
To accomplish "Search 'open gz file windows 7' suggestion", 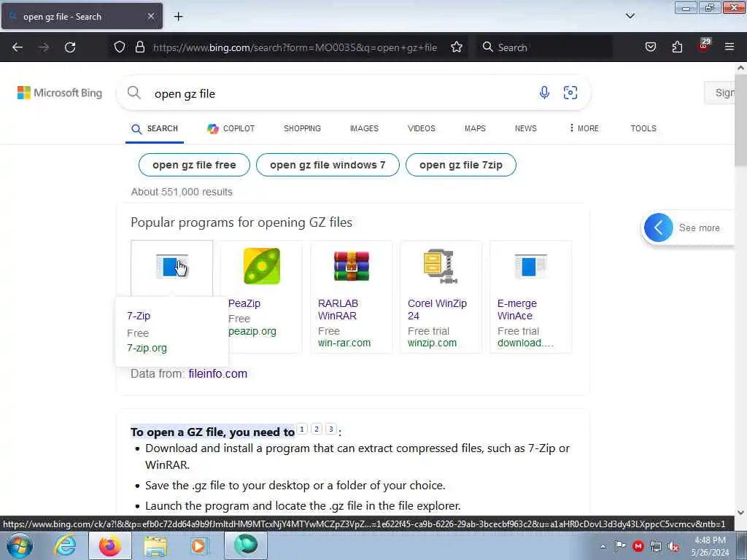I will pyautogui.click(x=328, y=165).
